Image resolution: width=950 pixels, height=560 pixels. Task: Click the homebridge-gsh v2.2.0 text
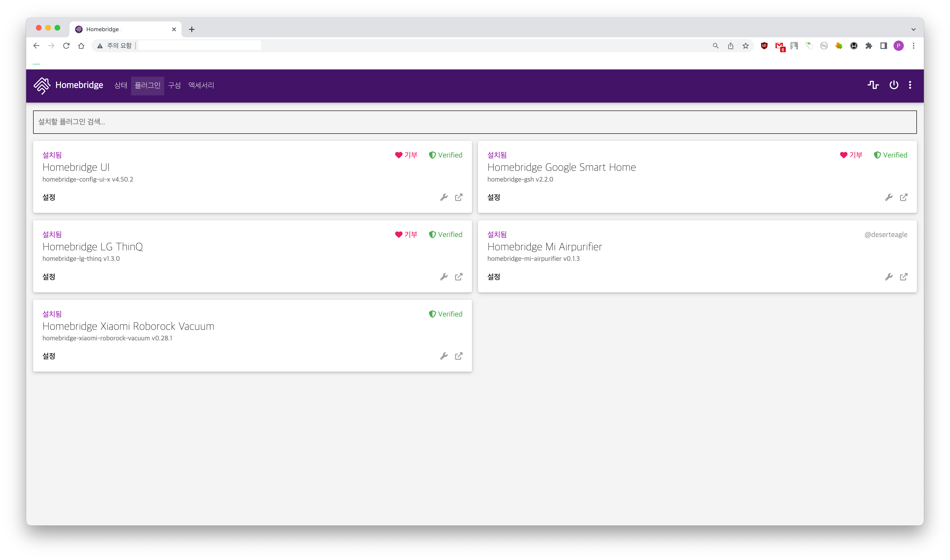520,179
